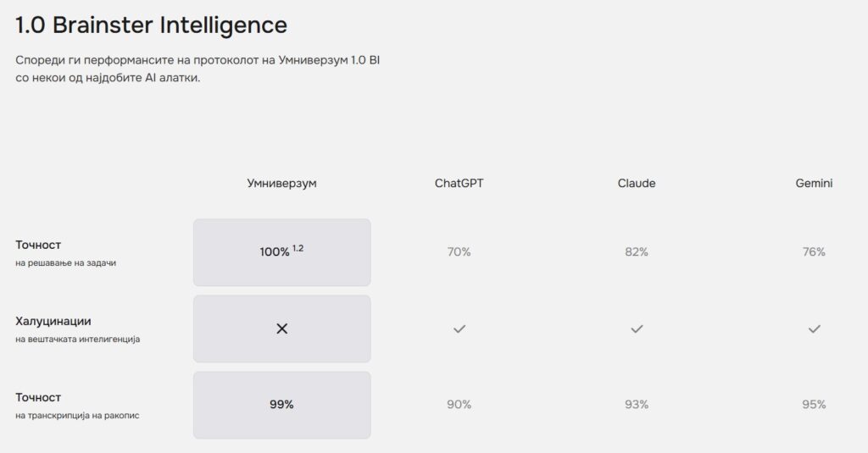Click Gemini's 95% transcription value
This screenshot has width=868, height=453.
click(x=814, y=405)
